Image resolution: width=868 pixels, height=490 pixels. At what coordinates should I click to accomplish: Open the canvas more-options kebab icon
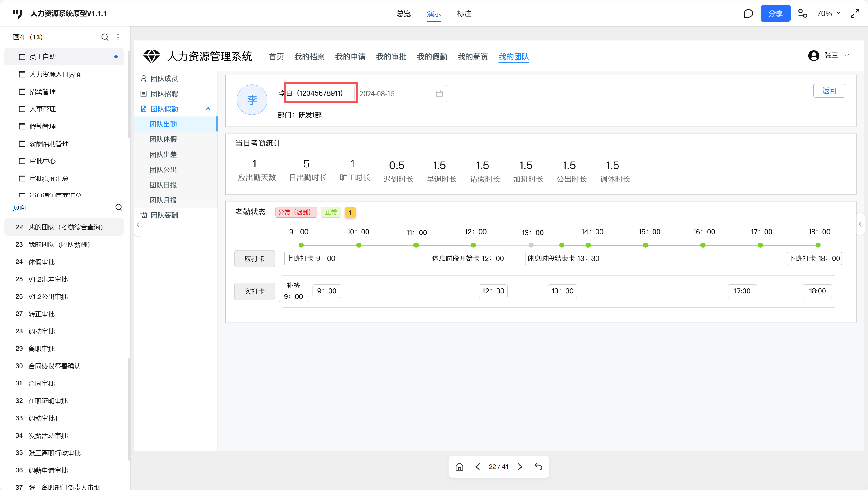coord(118,37)
